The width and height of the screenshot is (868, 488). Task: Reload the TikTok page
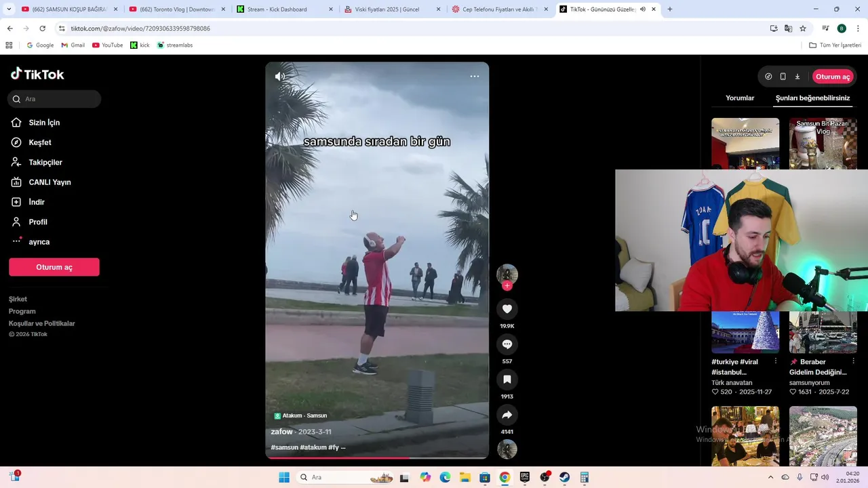42,28
